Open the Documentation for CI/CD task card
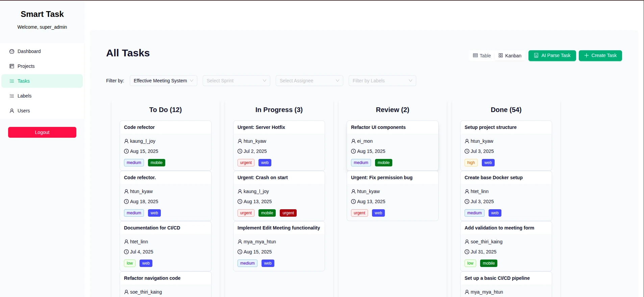Screen dimensions: 644x297 pos(152,228)
